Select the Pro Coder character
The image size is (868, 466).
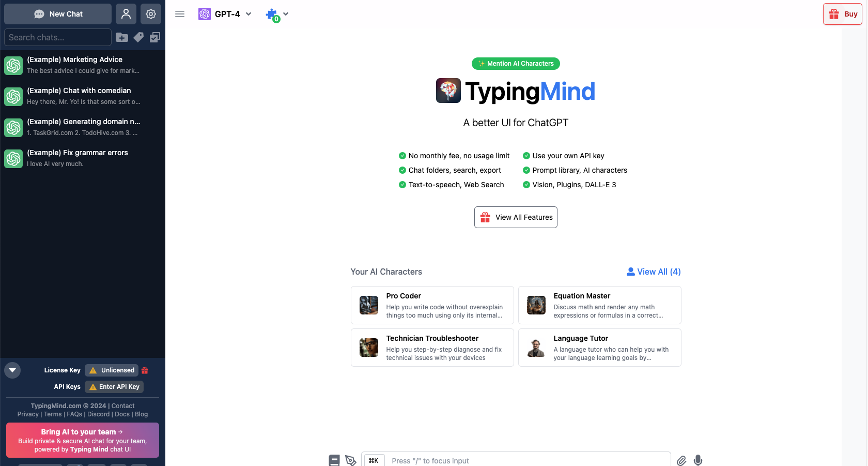point(432,305)
